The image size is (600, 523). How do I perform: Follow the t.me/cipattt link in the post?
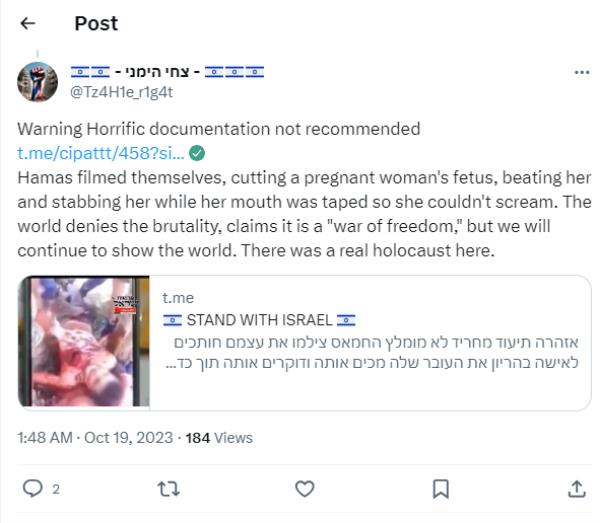coord(101,153)
